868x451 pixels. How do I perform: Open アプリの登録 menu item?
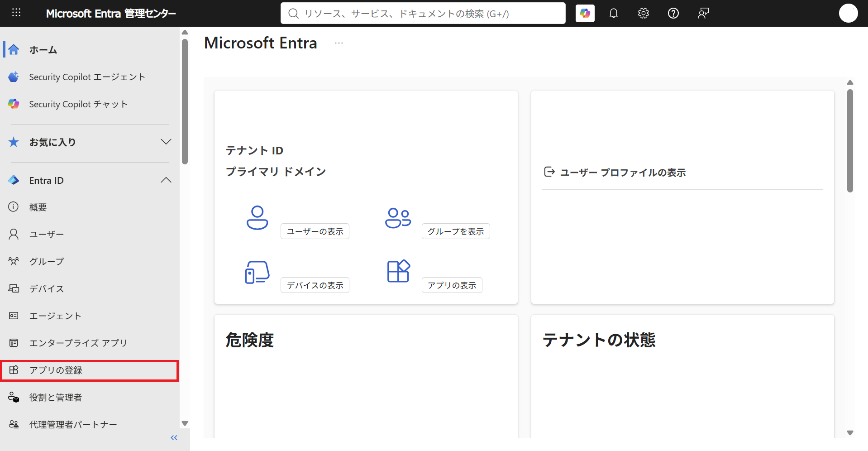[90, 370]
